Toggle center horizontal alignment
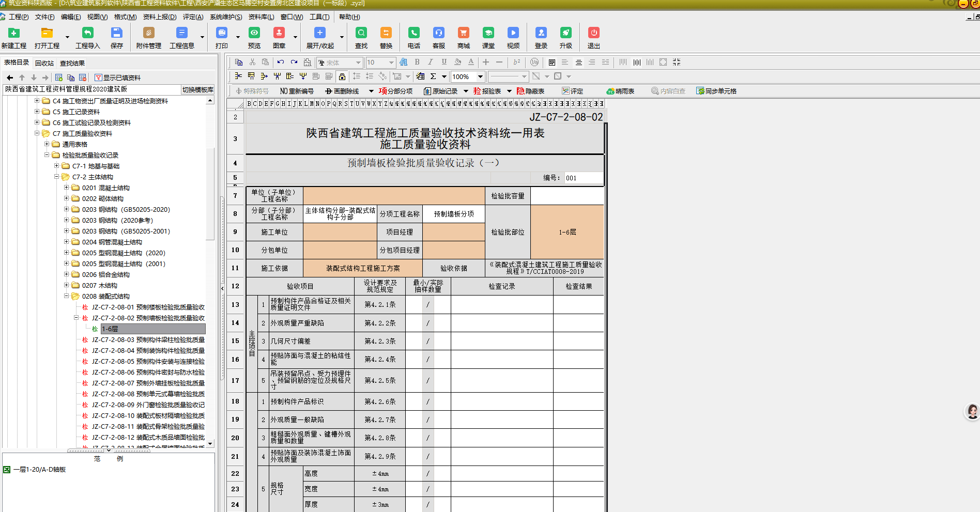 click(x=578, y=62)
